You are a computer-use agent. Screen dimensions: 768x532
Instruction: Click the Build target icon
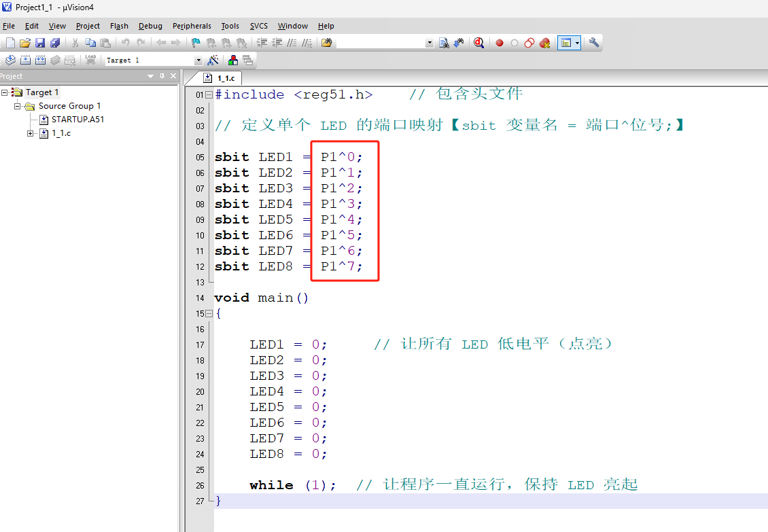tap(25, 60)
